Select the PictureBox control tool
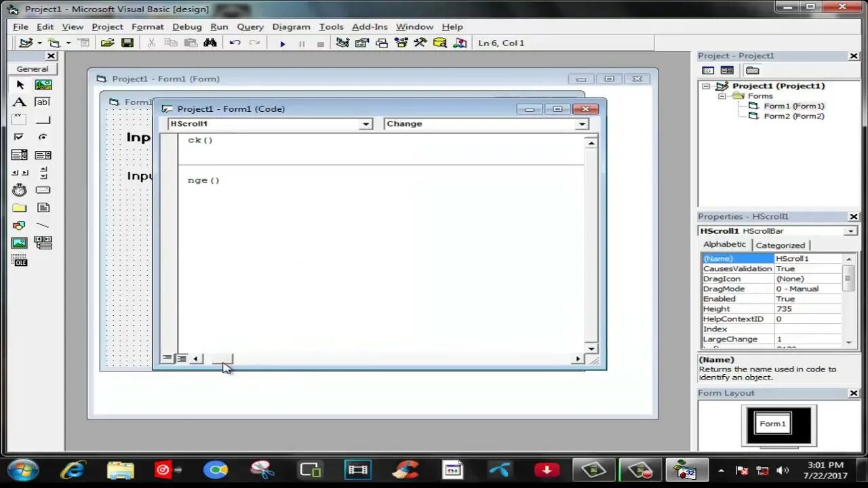 [x=43, y=85]
